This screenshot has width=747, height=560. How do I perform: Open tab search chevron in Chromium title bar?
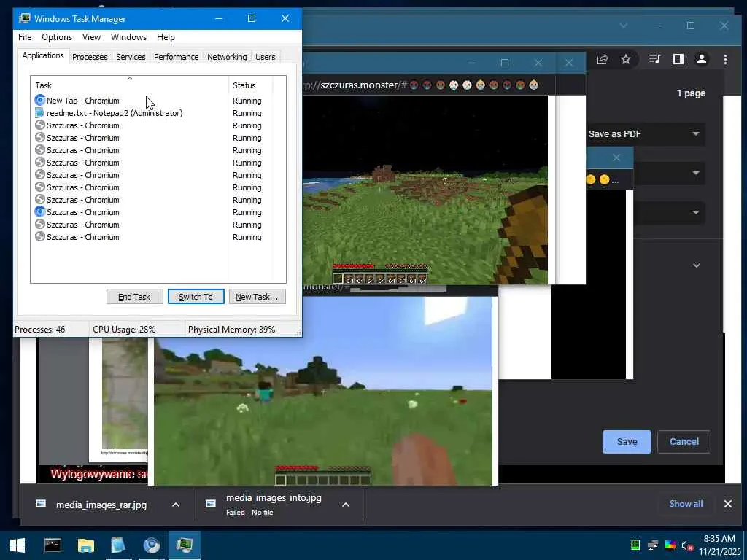pos(624,26)
